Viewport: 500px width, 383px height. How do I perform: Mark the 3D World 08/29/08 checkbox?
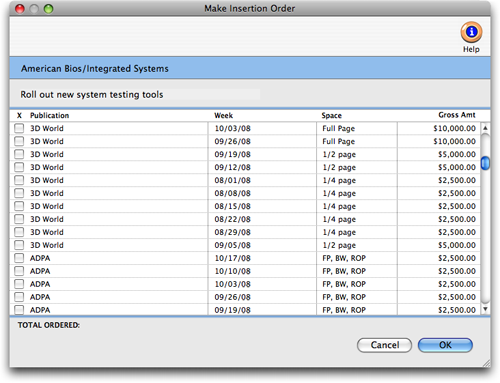(19, 232)
